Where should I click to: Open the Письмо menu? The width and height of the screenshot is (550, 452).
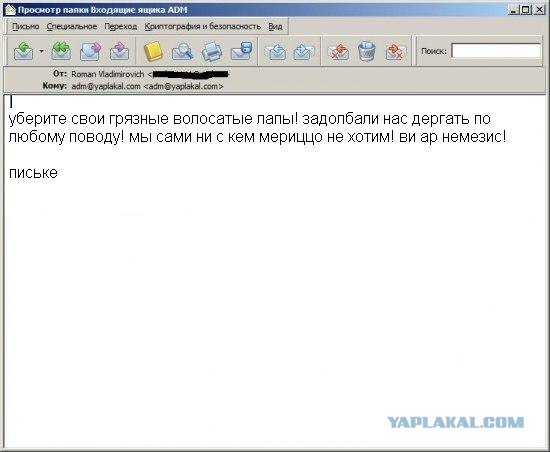26,27
